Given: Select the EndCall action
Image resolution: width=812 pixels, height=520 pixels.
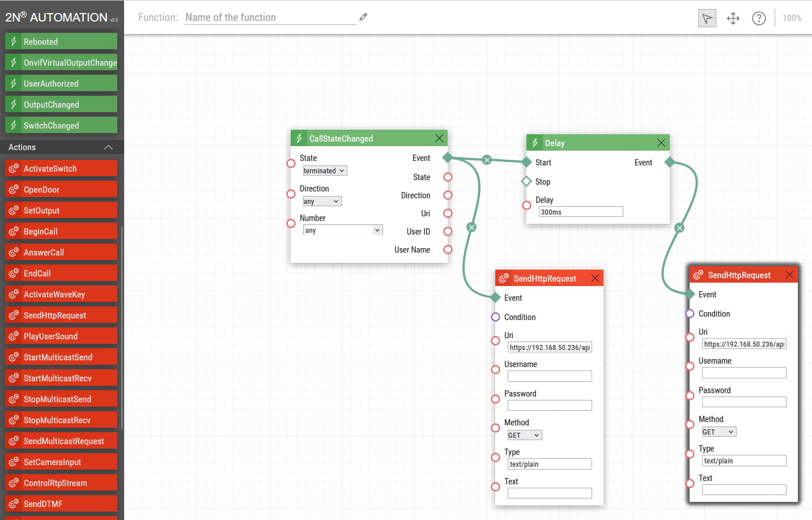Looking at the screenshot, I should tap(61, 273).
